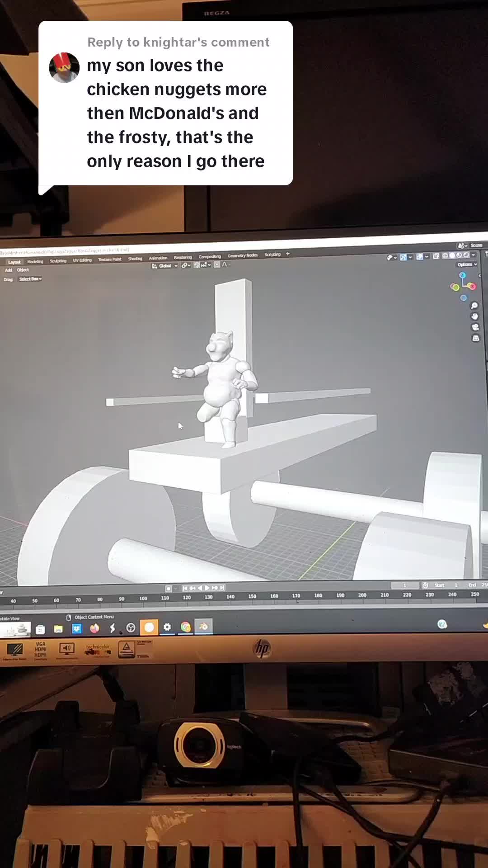
Task: Toggle camera view icon
Action: pos(475,327)
